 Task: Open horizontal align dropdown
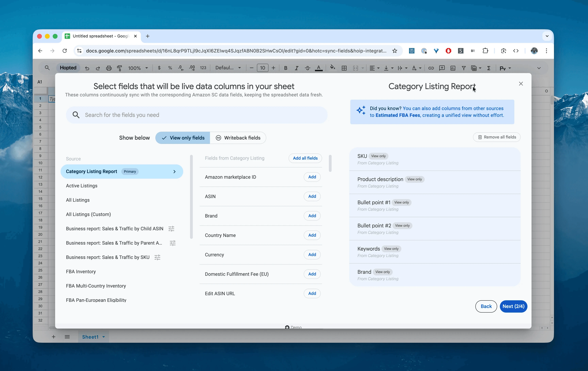(x=374, y=68)
